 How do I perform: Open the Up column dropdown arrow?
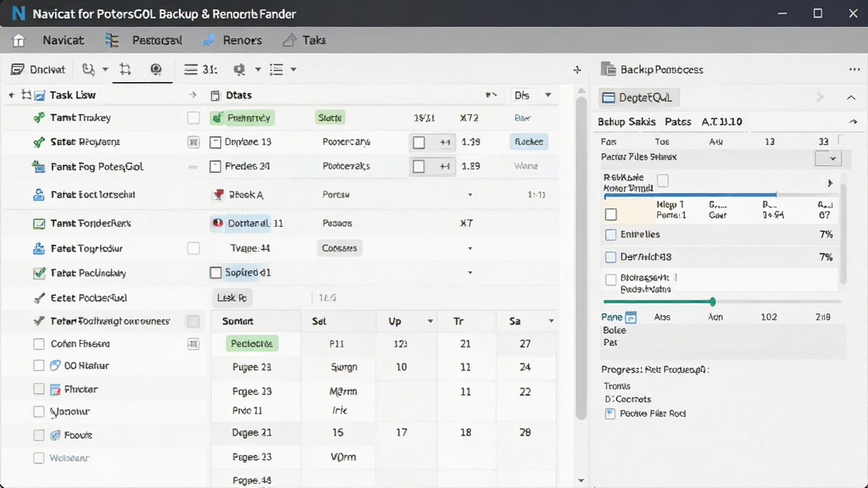430,321
